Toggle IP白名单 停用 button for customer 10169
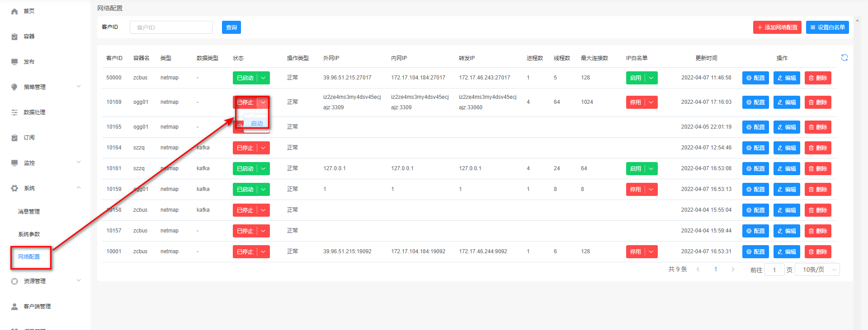868x330 pixels. point(635,102)
